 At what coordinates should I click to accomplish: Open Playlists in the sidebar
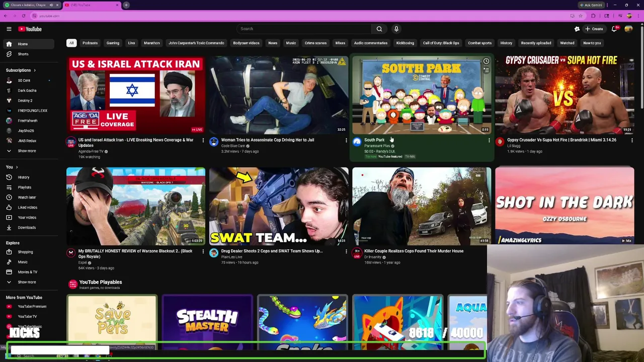pos(28,187)
